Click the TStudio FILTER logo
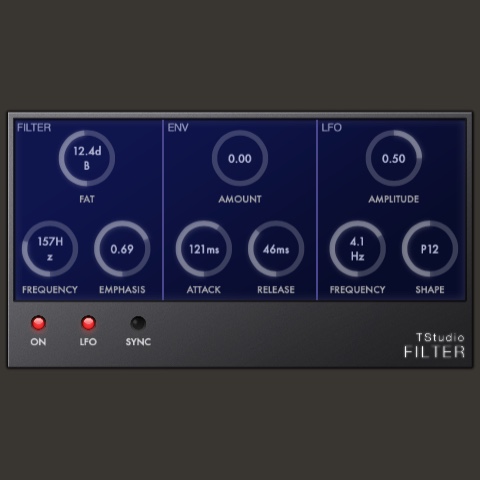 [x=434, y=345]
